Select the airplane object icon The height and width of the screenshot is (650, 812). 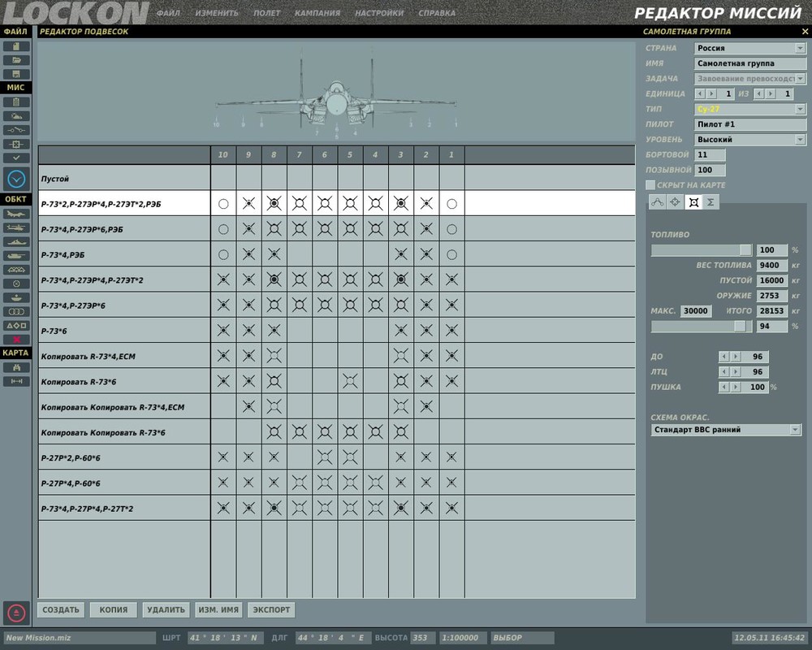tap(16, 214)
